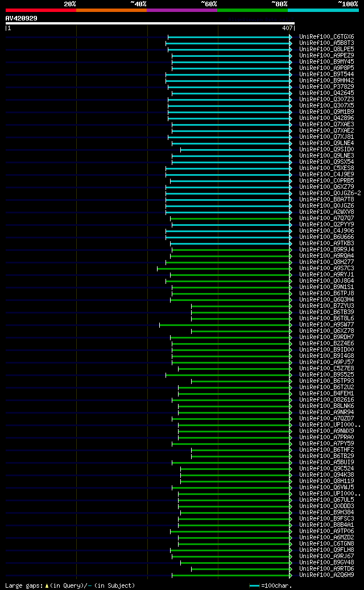Screen dimensions: 364x590
Task: Open the UniRef100_B6TP93 hit
Action: click(326, 381)
